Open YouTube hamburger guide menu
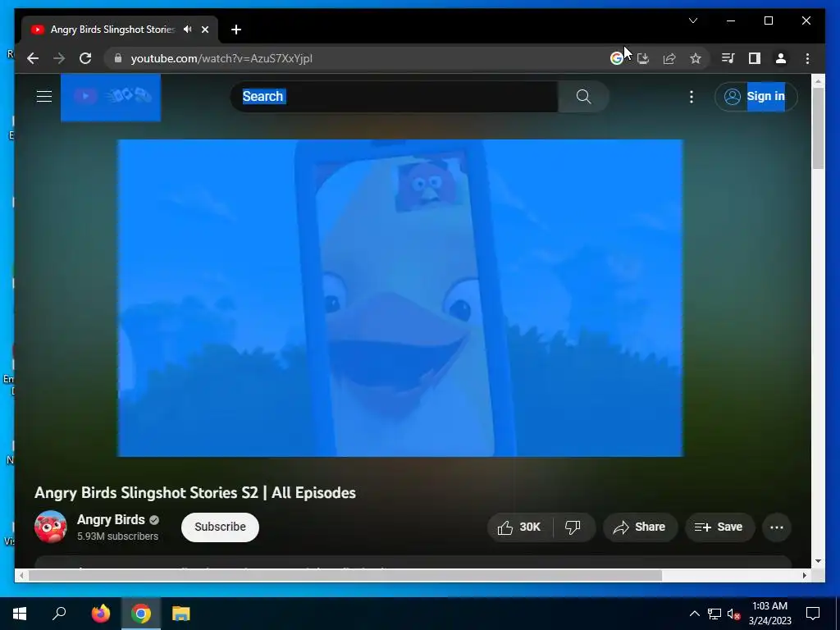Image resolution: width=840 pixels, height=630 pixels. 44,97
